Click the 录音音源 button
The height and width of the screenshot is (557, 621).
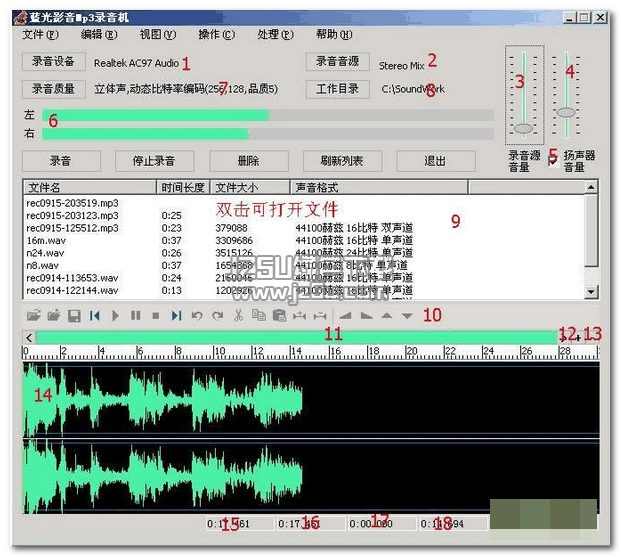tap(337, 61)
